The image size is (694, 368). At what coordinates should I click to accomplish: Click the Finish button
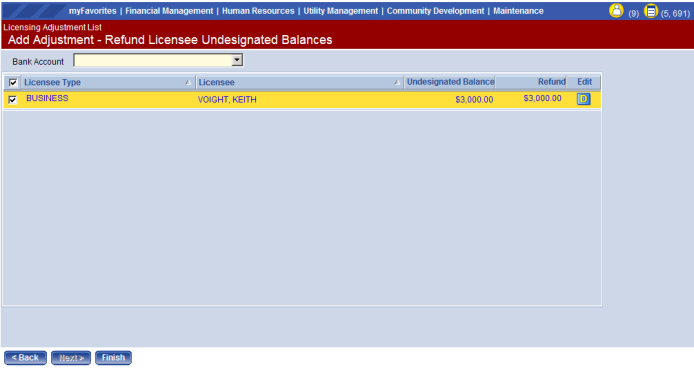pyautogui.click(x=113, y=358)
